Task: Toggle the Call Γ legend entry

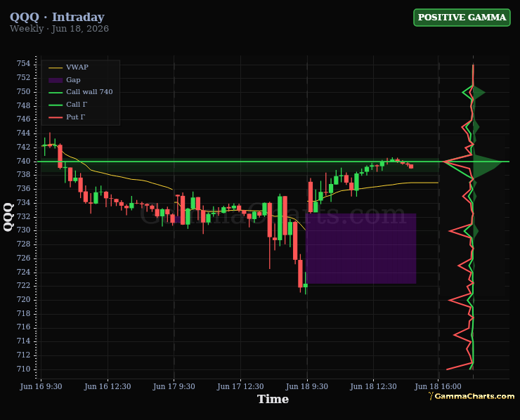Action: point(68,105)
